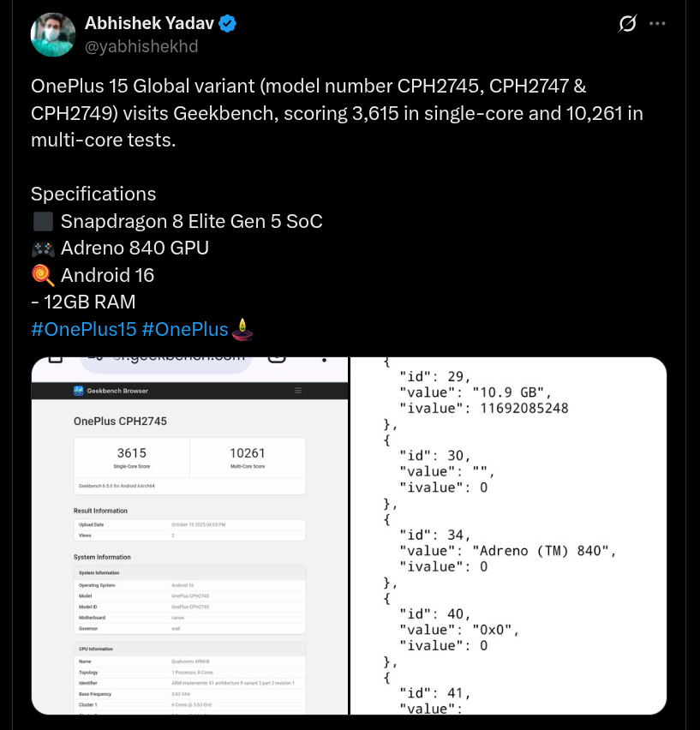Open the Abhishek Yadav display name link

pyautogui.click(x=149, y=24)
